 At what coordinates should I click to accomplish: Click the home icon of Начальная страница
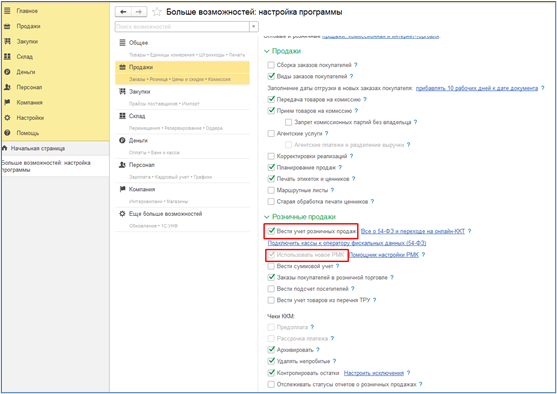click(x=5, y=148)
